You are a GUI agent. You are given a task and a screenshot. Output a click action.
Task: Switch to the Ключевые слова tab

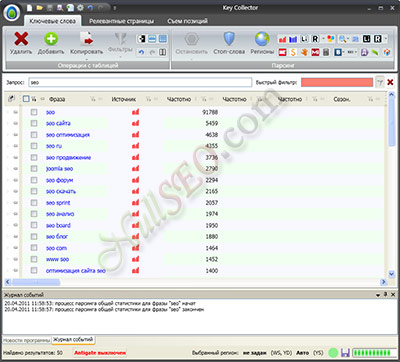click(52, 21)
